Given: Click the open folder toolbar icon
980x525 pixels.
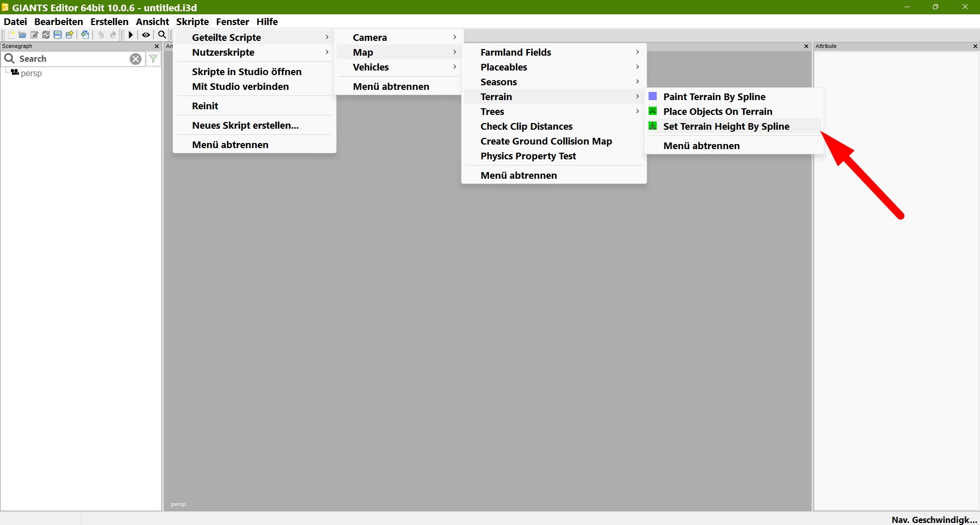Looking at the screenshot, I should click(x=22, y=35).
